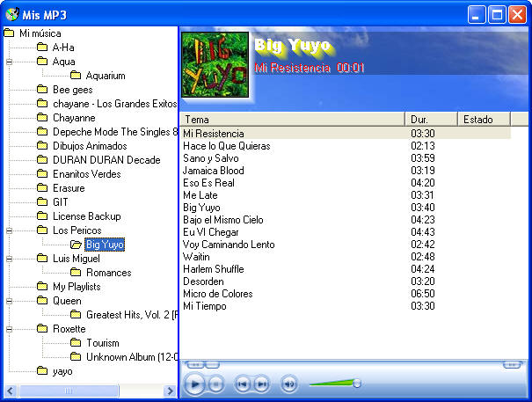Click the Tourism folder icon

pyautogui.click(x=76, y=342)
